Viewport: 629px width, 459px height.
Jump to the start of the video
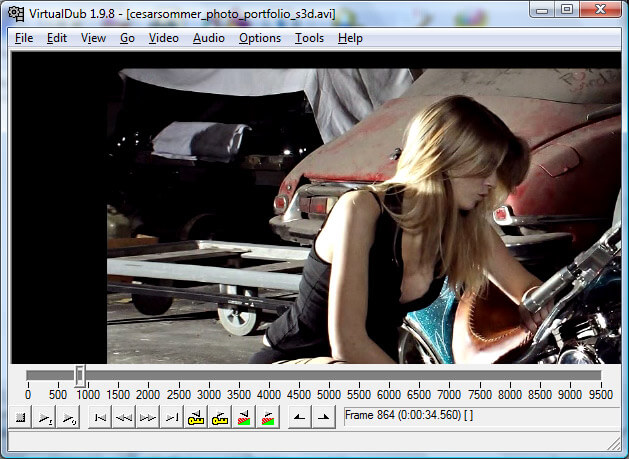tap(100, 418)
